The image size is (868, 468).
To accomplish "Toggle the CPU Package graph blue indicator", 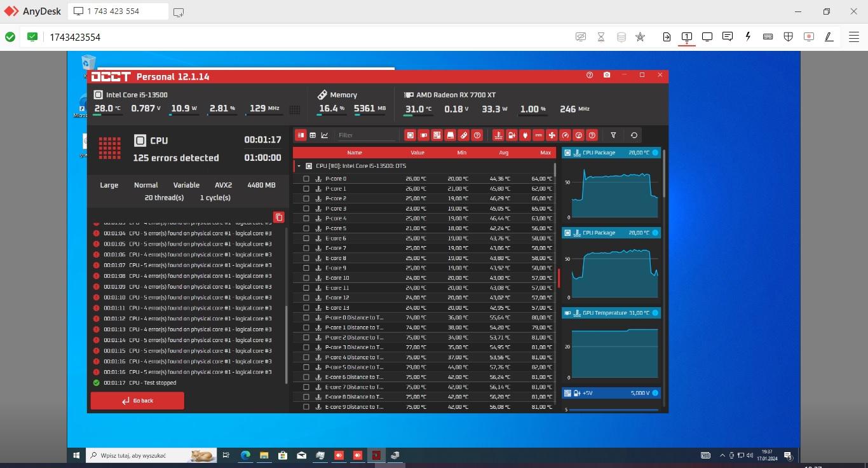I will [x=655, y=153].
